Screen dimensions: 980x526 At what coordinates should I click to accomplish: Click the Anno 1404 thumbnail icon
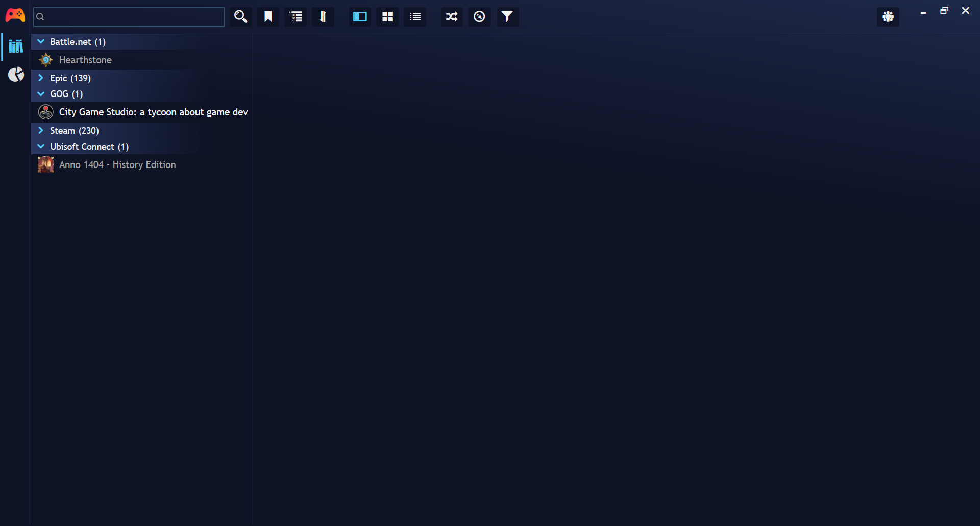tap(46, 165)
